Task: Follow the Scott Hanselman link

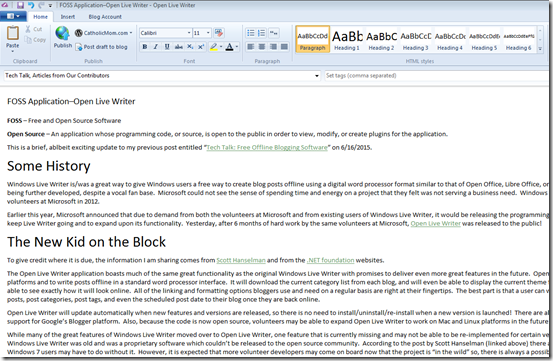Action: [x=241, y=260]
